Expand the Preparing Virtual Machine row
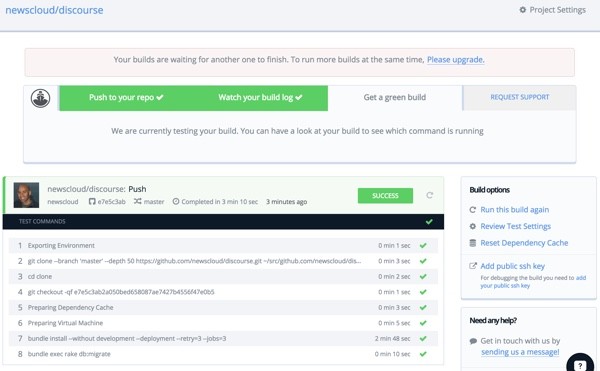 tap(223, 323)
